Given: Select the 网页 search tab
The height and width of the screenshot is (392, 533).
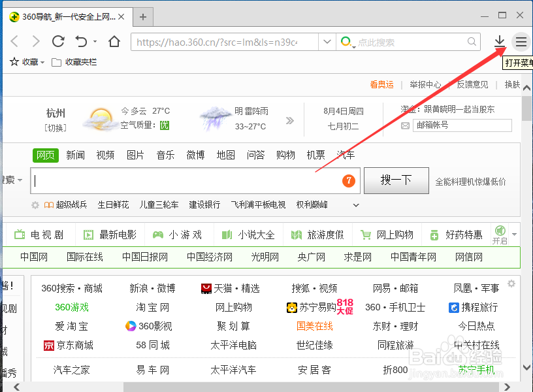Looking at the screenshot, I should pyautogui.click(x=46, y=155).
